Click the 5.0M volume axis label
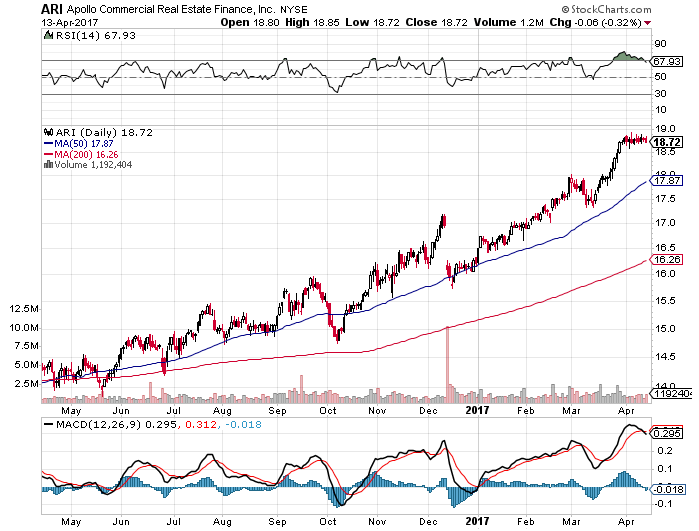The height and width of the screenshot is (531, 699). pos(26,364)
